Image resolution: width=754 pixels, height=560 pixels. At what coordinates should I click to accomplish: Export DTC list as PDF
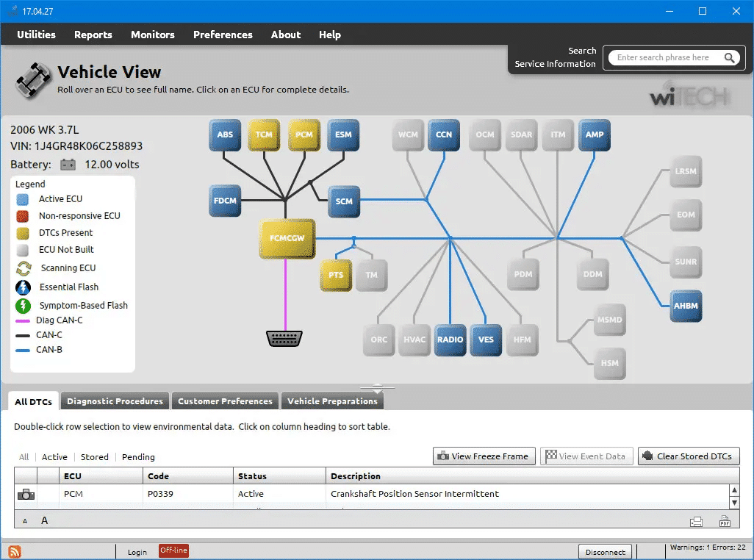(725, 520)
